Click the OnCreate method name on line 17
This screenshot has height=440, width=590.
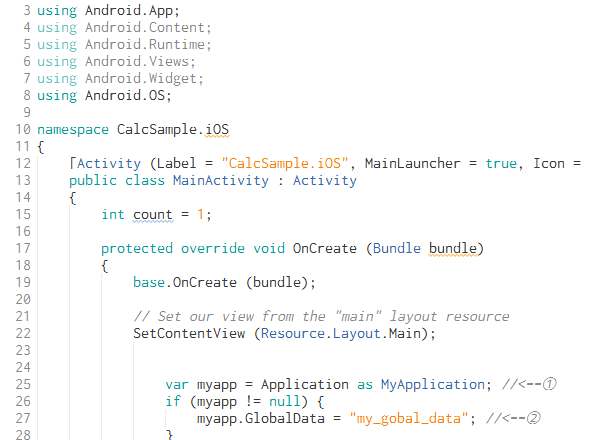point(325,248)
